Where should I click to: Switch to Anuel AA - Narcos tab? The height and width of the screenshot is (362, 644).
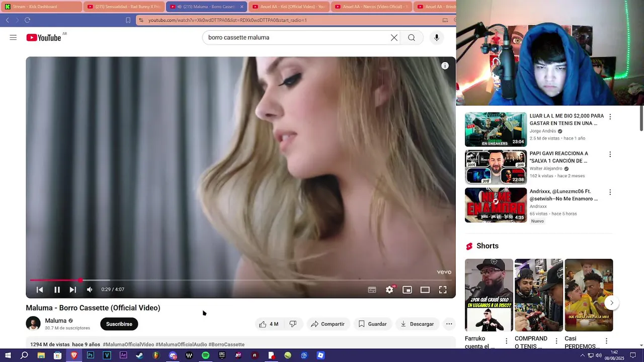pos(371,7)
